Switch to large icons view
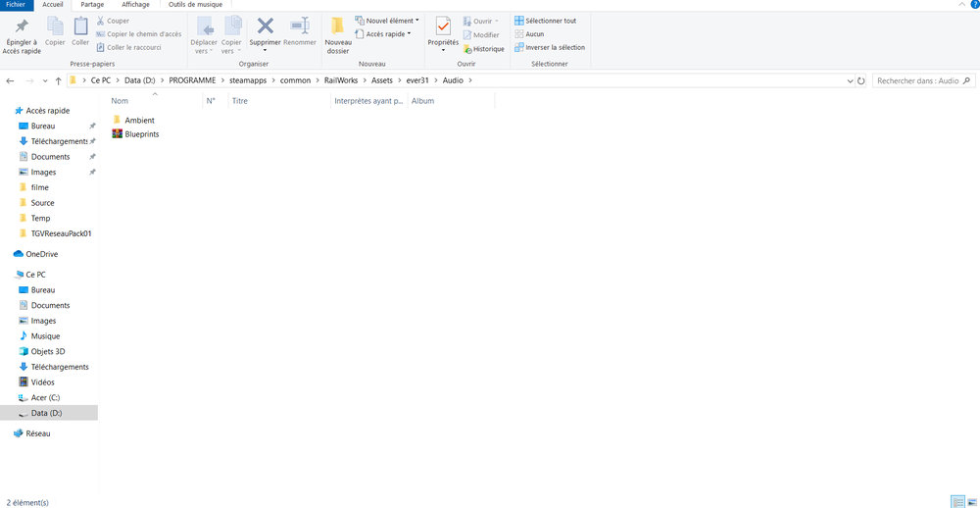 [971, 502]
